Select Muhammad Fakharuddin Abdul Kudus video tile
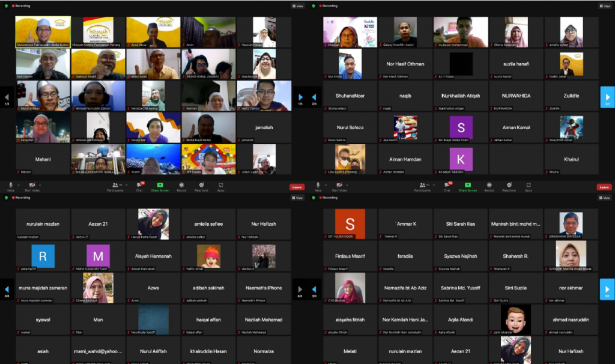615x364 pixels. click(x=43, y=32)
